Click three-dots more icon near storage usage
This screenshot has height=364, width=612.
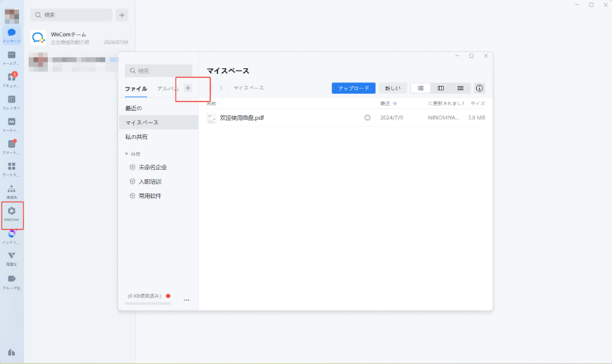pyautogui.click(x=187, y=300)
